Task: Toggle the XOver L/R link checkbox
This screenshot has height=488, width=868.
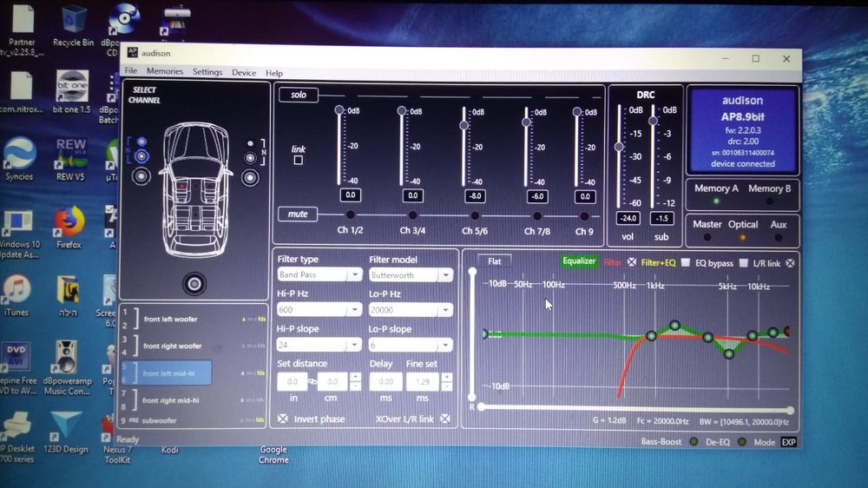Action: (445, 419)
